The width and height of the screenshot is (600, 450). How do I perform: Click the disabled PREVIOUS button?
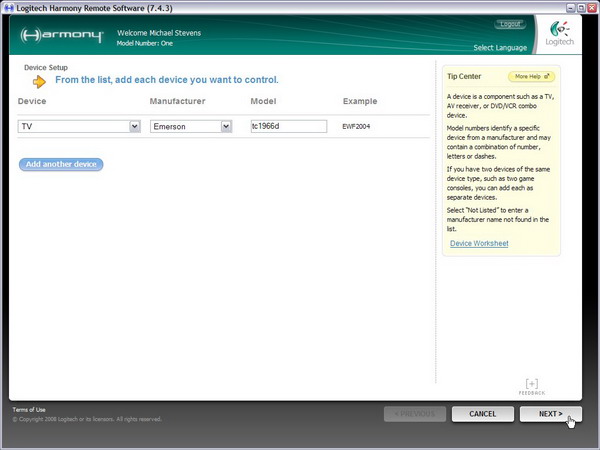pyautogui.click(x=415, y=414)
